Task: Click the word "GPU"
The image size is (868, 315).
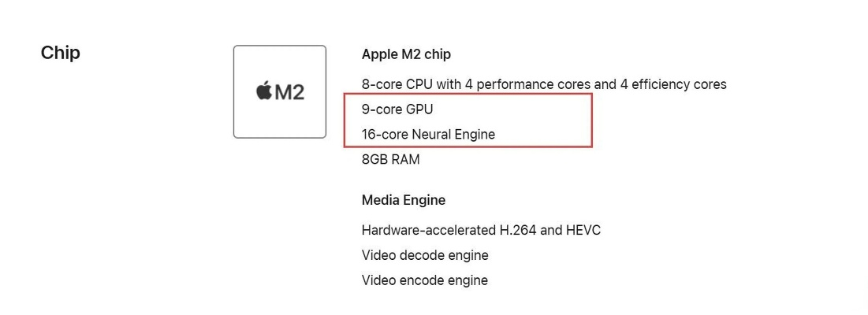Action: [x=419, y=109]
